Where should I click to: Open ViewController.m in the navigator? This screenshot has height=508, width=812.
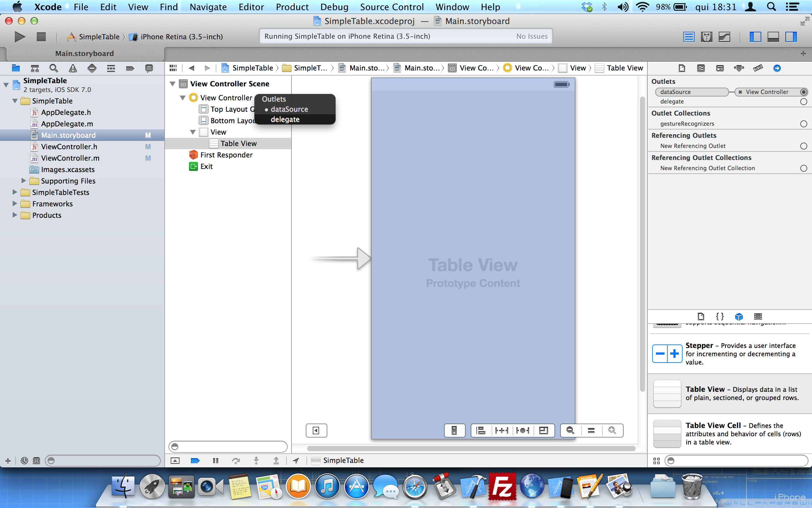[x=70, y=158]
